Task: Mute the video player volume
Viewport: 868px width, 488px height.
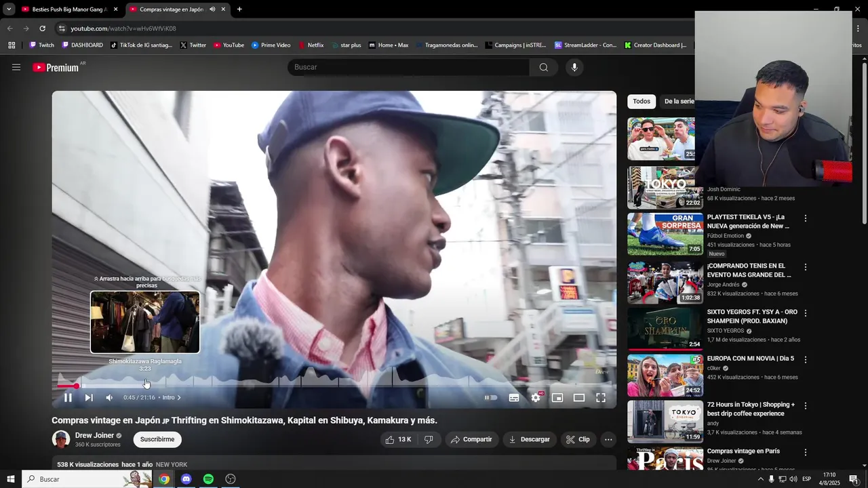Action: 109,398
